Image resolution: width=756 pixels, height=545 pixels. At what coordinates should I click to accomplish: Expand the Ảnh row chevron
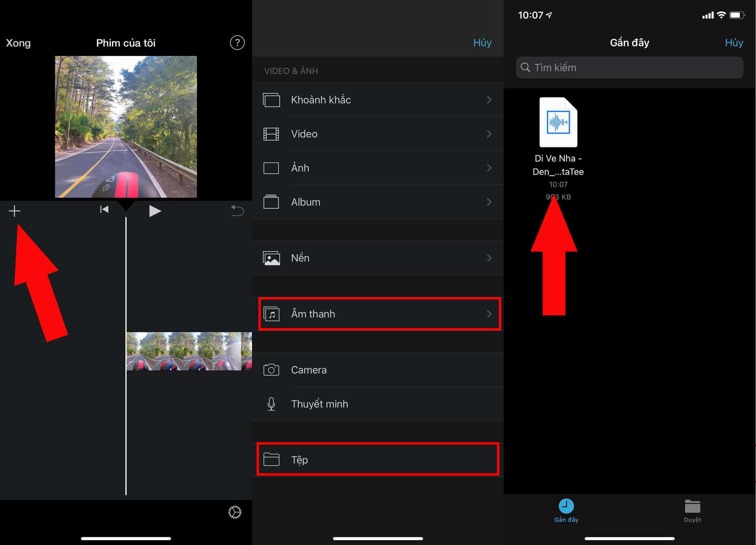pos(489,168)
